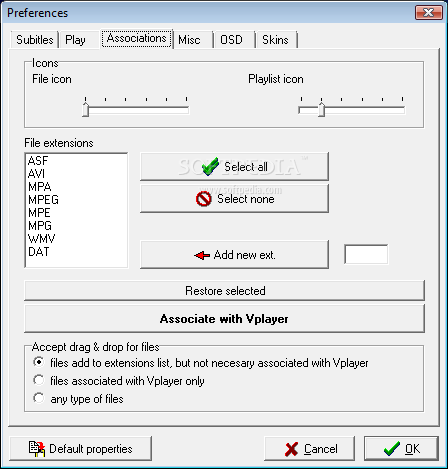Viewport: 448px width, 469px height.
Task: Click the red X icon on Cancel
Action: coord(292,449)
